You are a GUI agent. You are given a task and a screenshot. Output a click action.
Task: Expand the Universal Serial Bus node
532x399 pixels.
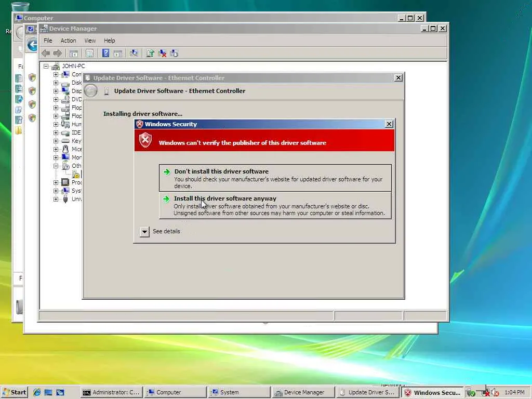point(56,199)
